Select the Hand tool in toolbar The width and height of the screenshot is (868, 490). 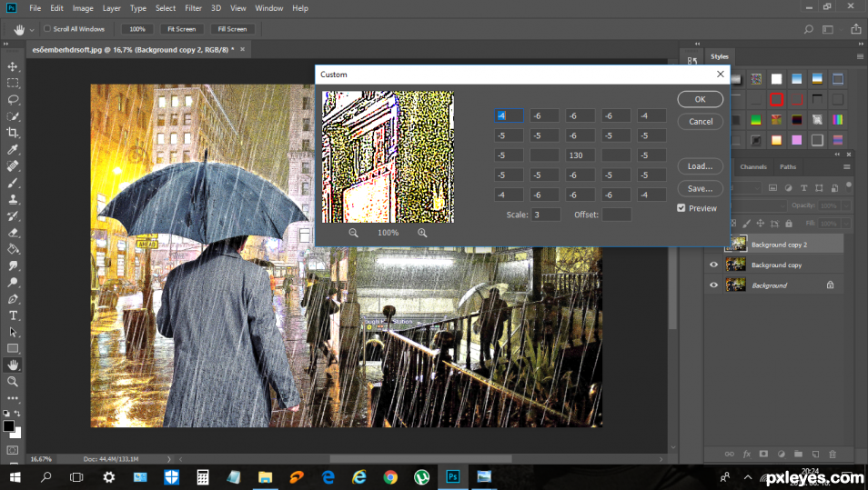tap(13, 365)
